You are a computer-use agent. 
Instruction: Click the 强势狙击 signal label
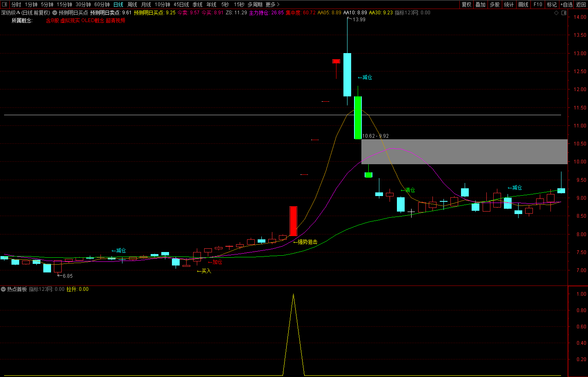(307, 242)
